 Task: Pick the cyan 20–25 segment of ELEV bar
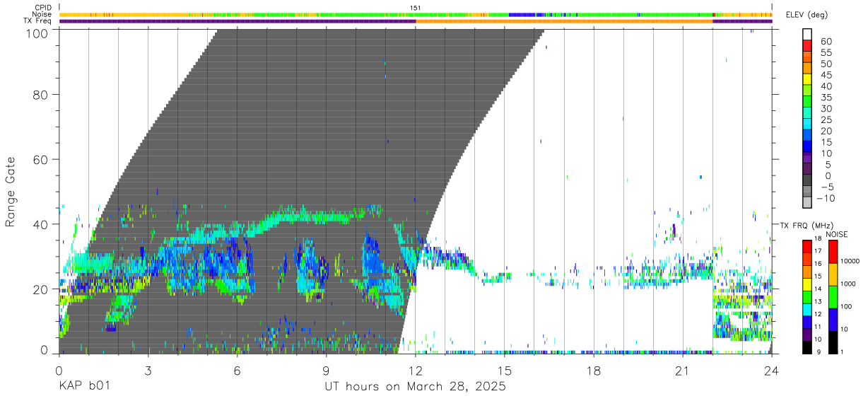pos(807,124)
